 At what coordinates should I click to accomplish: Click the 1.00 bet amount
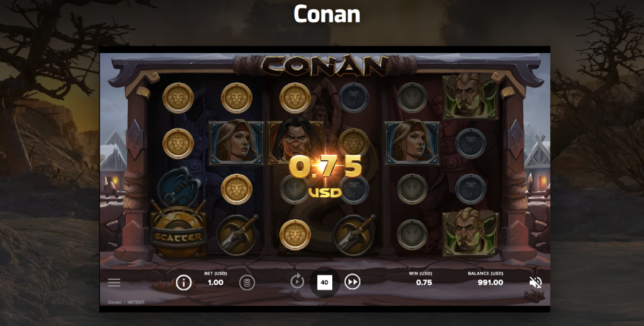(215, 283)
